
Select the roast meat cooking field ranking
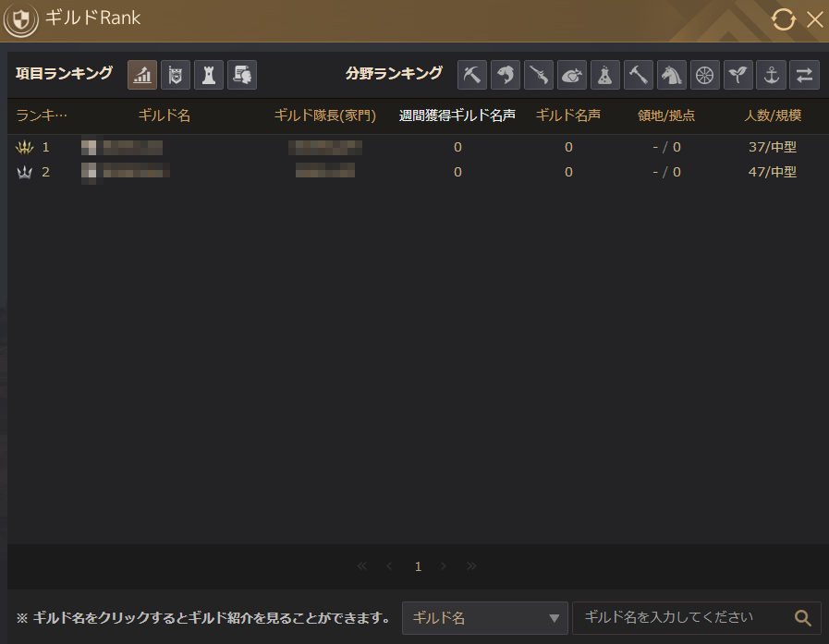pyautogui.click(x=572, y=75)
